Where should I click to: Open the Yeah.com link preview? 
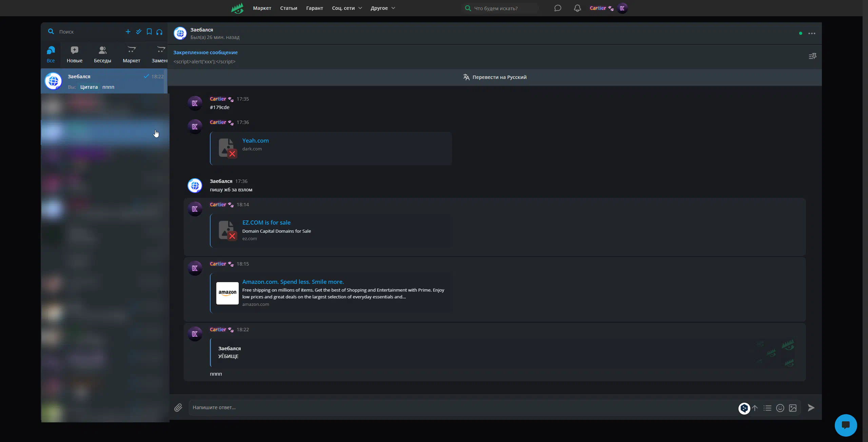[255, 141]
